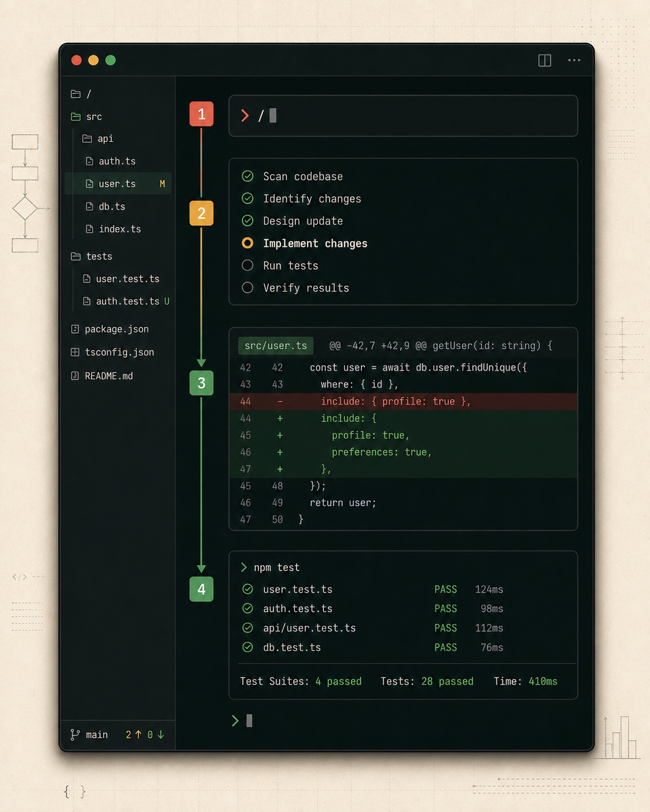Open the three-dot more options menu
650x812 pixels.
574,60
